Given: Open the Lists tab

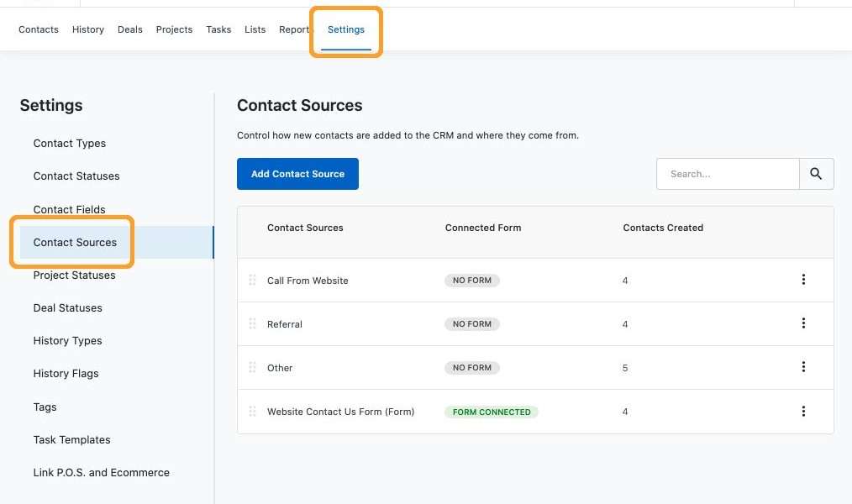Looking at the screenshot, I should [255, 29].
